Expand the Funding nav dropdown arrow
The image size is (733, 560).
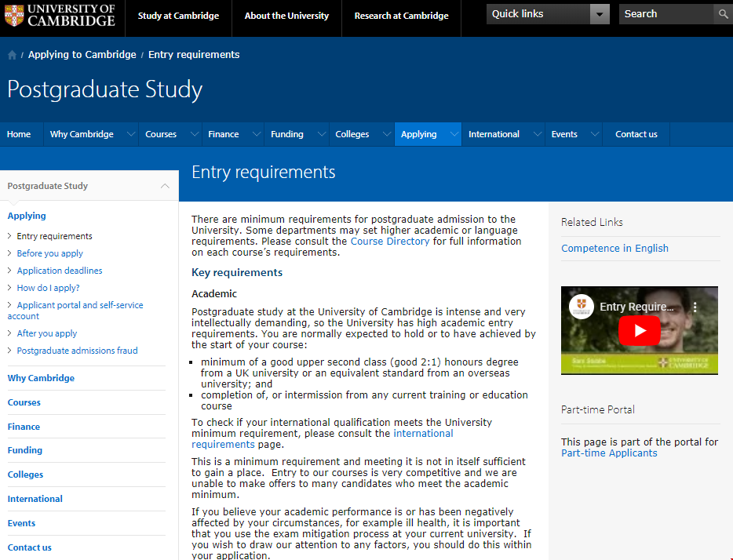tap(319, 134)
